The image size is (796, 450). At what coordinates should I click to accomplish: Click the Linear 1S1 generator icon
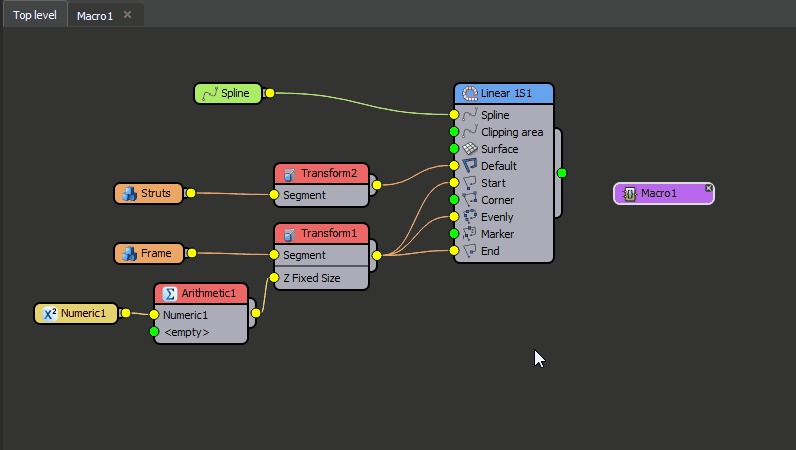coord(470,93)
